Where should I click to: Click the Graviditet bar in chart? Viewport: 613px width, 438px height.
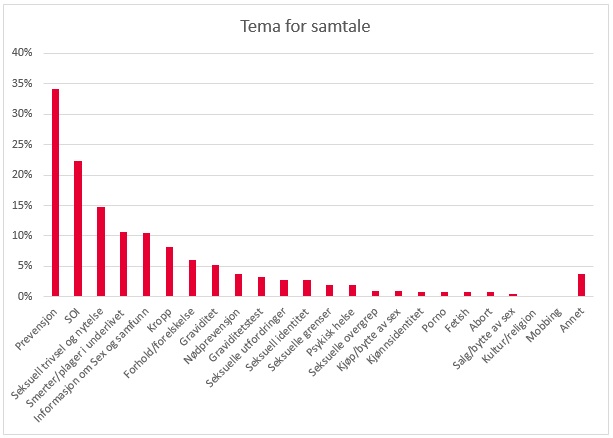pos(216,281)
